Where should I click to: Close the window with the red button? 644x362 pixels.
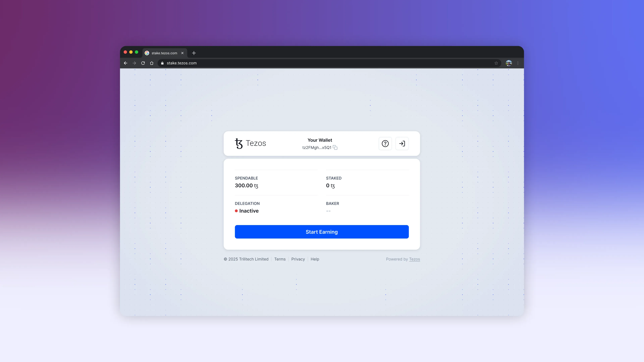point(125,52)
